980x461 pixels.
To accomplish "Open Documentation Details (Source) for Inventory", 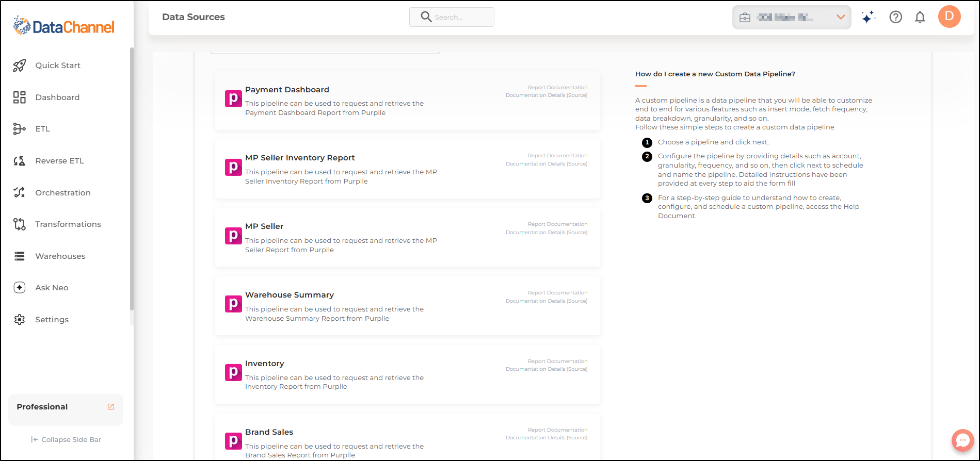I will pos(547,369).
